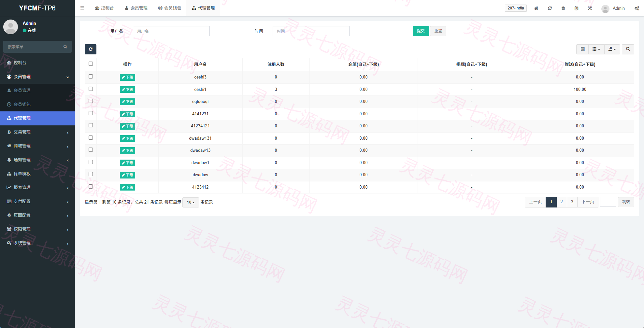This screenshot has height=328, width=644.
Task: Open the export dropdown in table toolbar
Action: pyautogui.click(x=612, y=49)
